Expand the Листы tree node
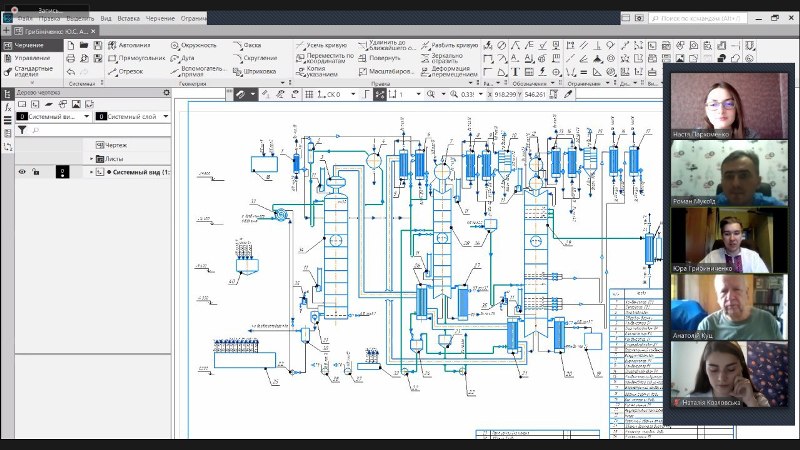Image resolution: width=800 pixels, height=450 pixels. [x=91, y=158]
